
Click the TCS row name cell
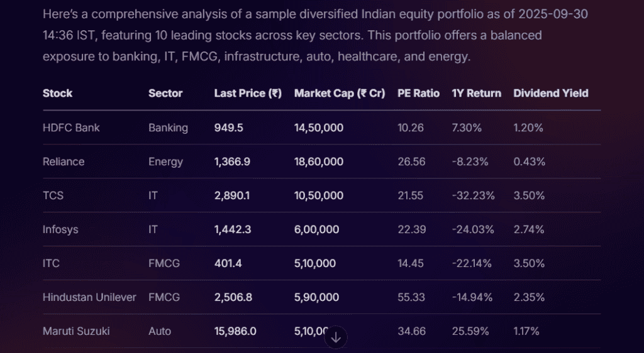pyautogui.click(x=53, y=195)
